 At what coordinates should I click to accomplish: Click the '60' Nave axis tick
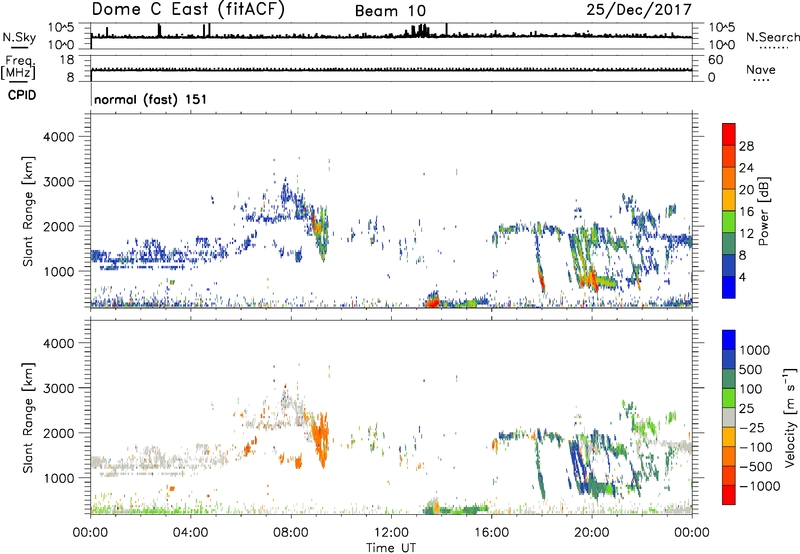coord(715,60)
